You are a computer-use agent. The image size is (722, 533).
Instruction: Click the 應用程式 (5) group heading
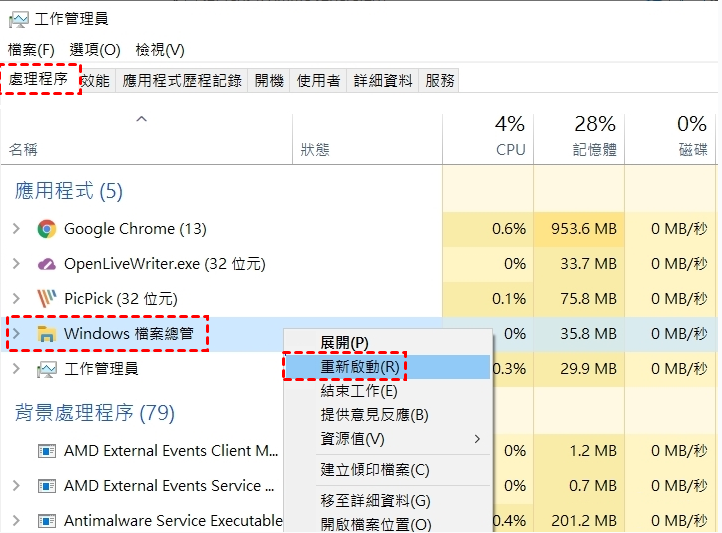[69, 191]
